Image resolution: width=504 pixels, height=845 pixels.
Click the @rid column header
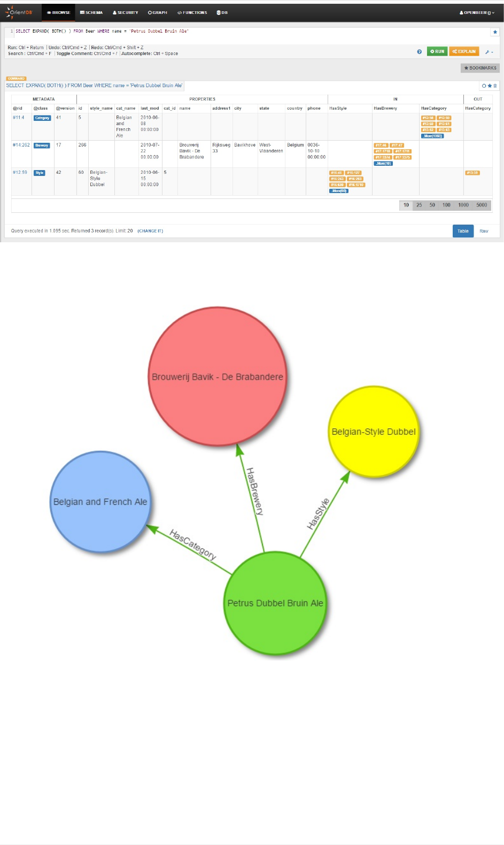[18, 109]
